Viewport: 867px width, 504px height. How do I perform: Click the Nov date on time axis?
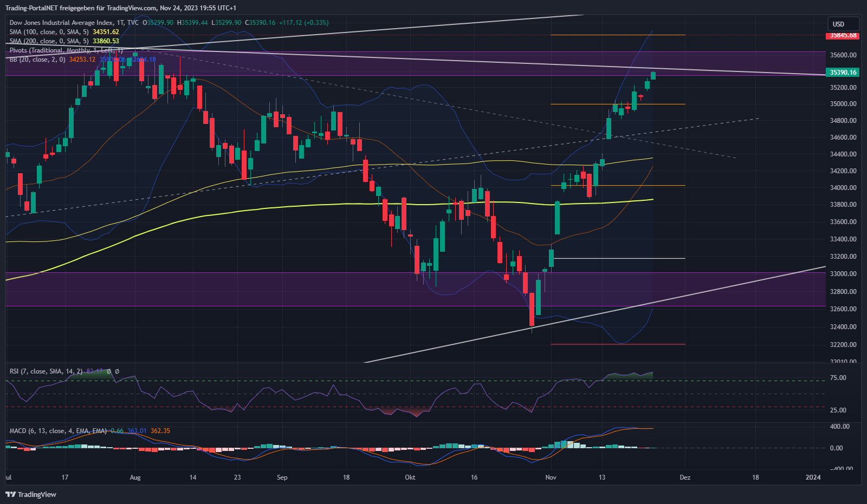click(551, 477)
